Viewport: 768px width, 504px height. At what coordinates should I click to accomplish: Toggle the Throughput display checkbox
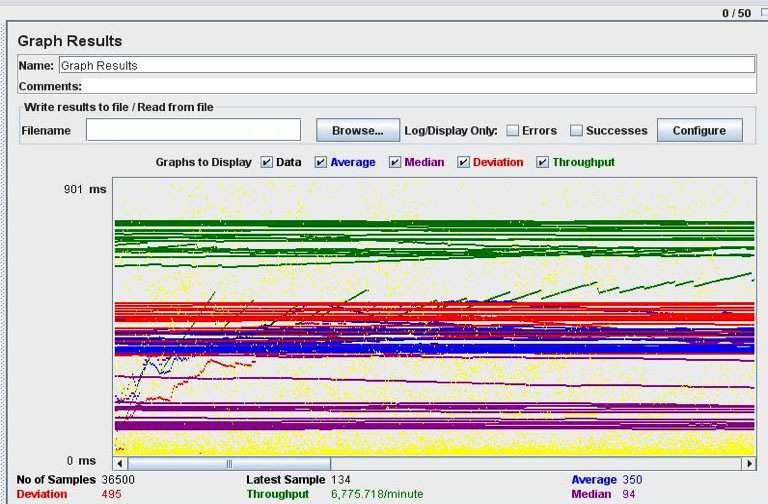[x=543, y=162]
